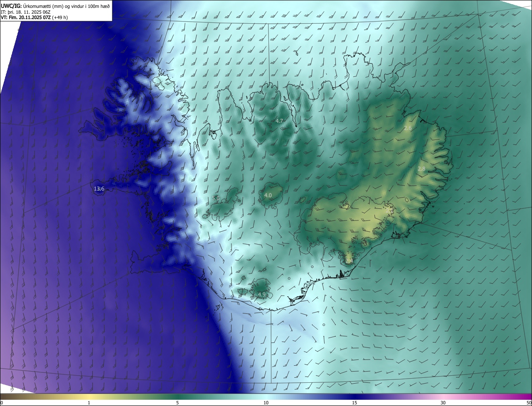
Task: Click the title line 'Úrkomumætti (mm) og vindur'
Action: pyautogui.click(x=66, y=6)
